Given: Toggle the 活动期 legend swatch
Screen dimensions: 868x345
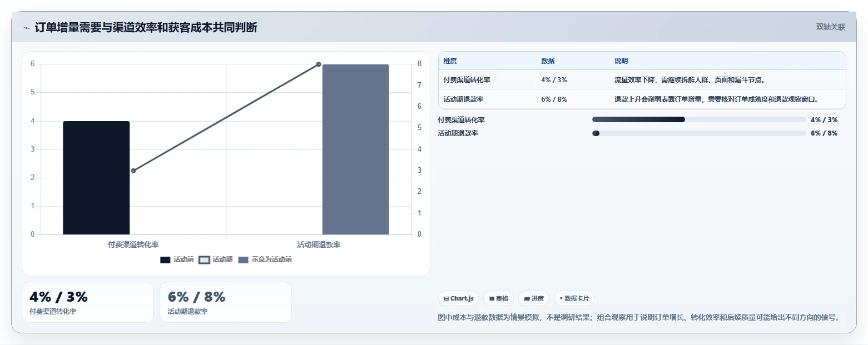Looking at the screenshot, I should 204,260.
